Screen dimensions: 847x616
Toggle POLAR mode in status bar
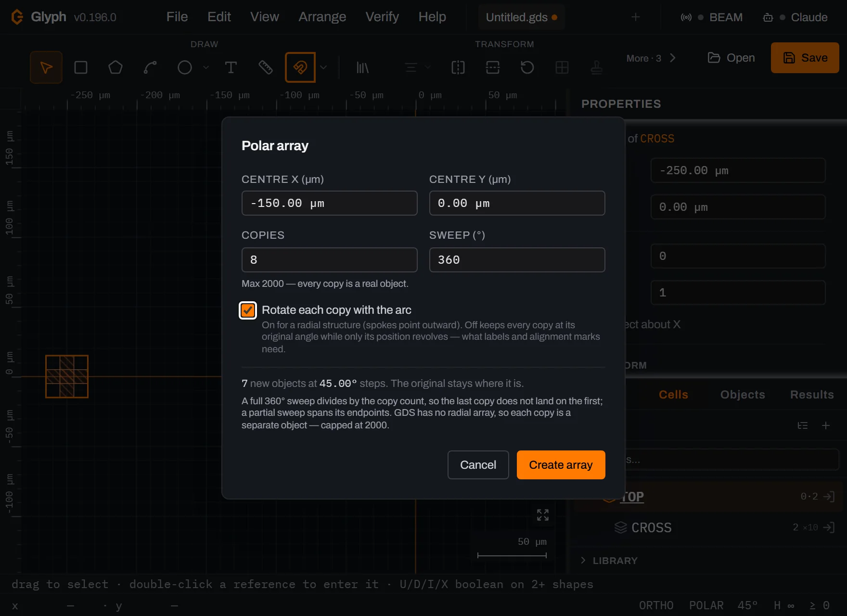[x=706, y=605]
